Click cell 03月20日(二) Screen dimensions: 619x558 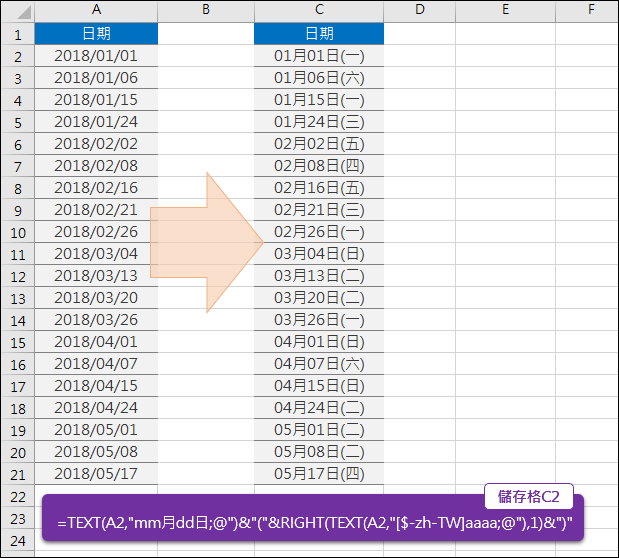click(x=319, y=297)
